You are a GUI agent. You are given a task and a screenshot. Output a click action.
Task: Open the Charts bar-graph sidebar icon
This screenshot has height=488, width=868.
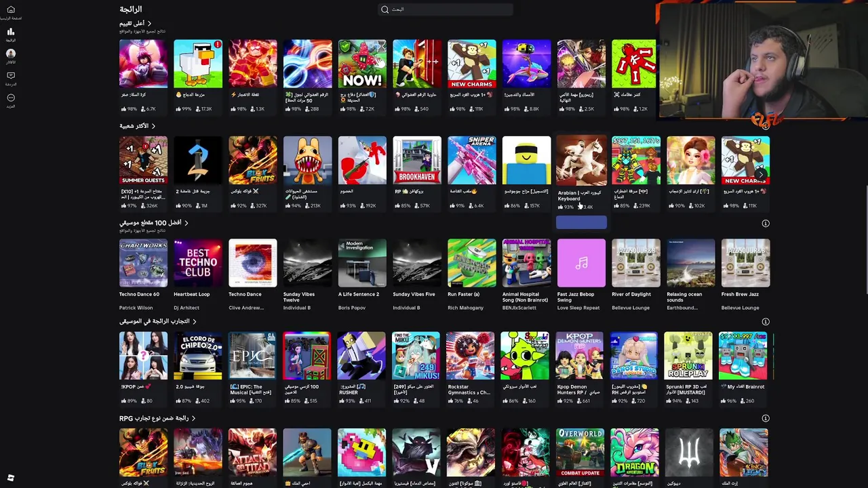pos(11,32)
